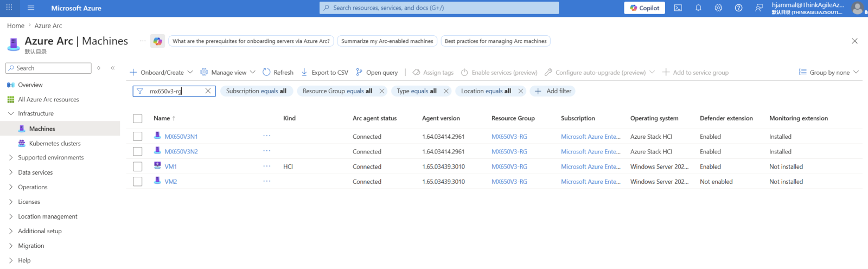Screen dimensions: 868x269
Task: Open the Help question mark icon
Action: 738,8
